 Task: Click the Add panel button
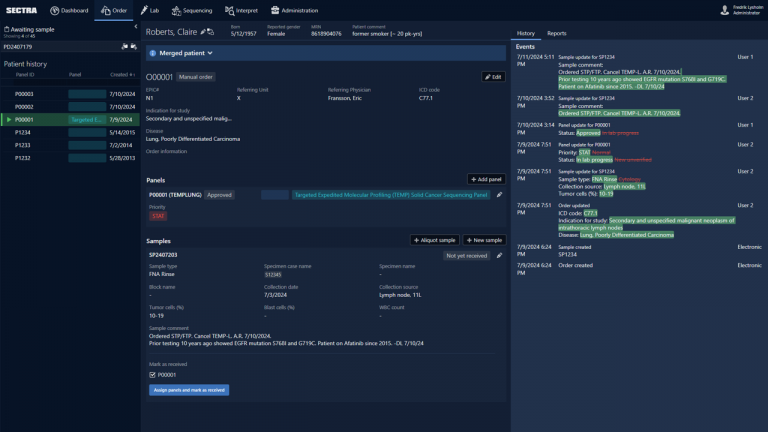486,179
